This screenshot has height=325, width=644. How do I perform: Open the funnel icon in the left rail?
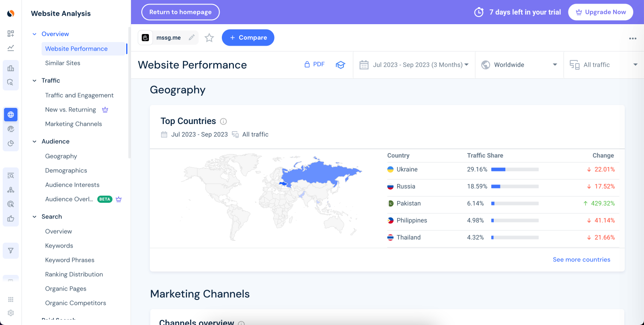[11, 251]
